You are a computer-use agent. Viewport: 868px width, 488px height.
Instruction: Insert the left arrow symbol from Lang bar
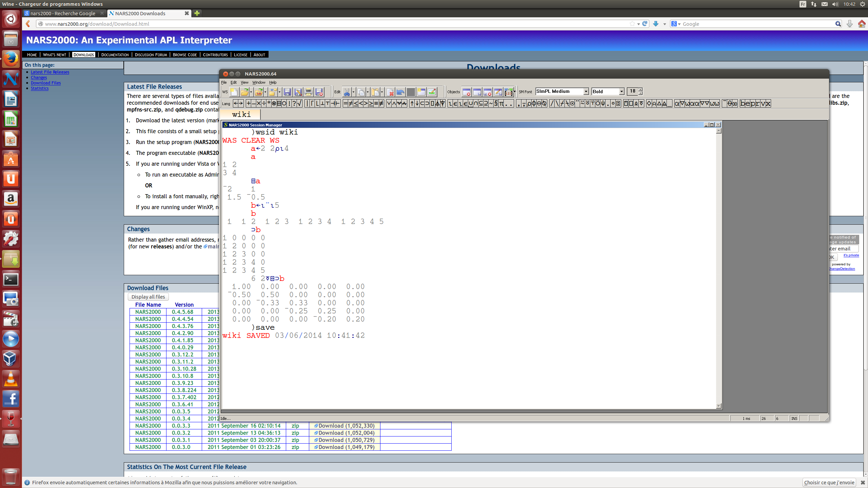click(x=236, y=103)
